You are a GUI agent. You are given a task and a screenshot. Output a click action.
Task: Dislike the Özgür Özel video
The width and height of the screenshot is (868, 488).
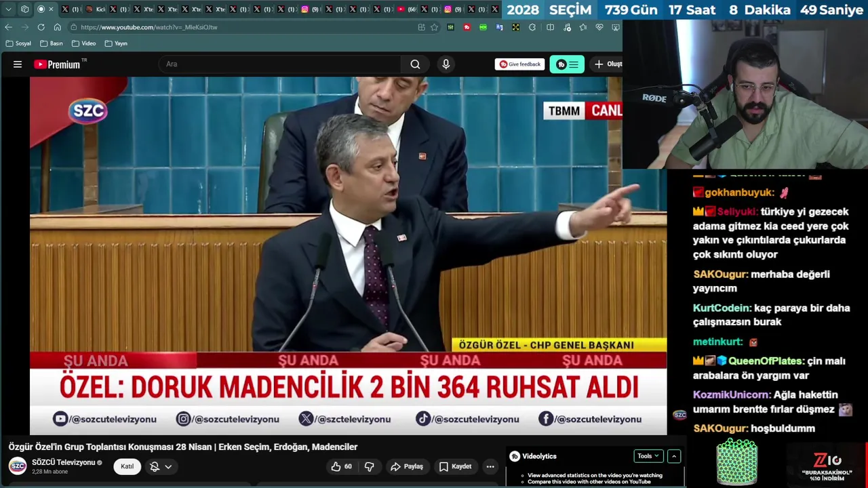370,466
